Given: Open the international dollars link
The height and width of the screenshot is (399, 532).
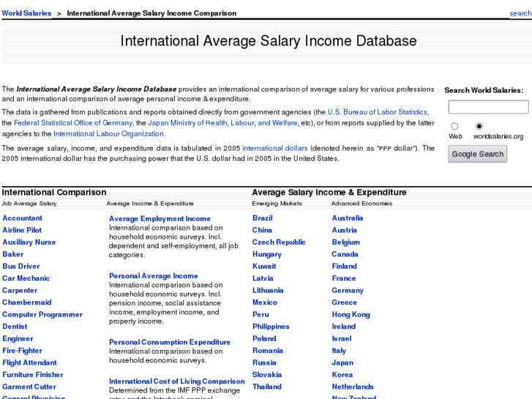Looking at the screenshot, I should [x=275, y=149].
